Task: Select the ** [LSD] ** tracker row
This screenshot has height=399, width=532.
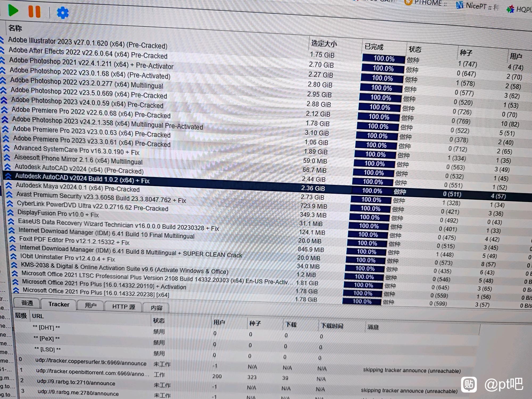Action: tap(47, 349)
